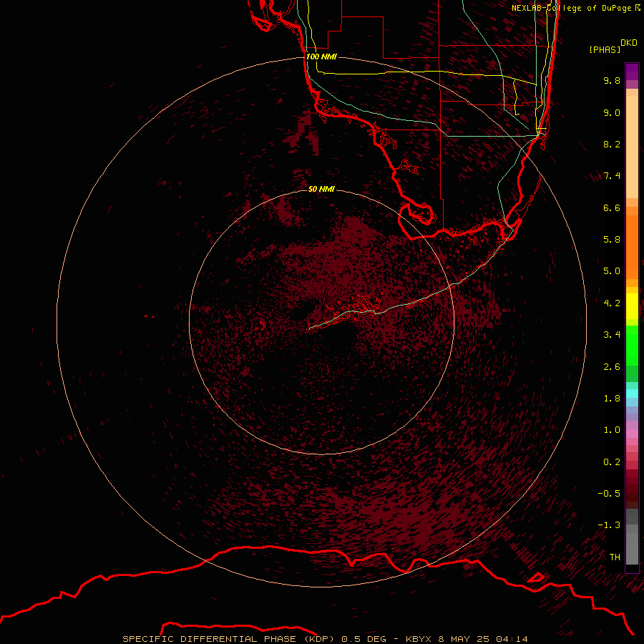Click the 9.0 color scale value
This screenshot has height=644, width=644.
[x=612, y=112]
